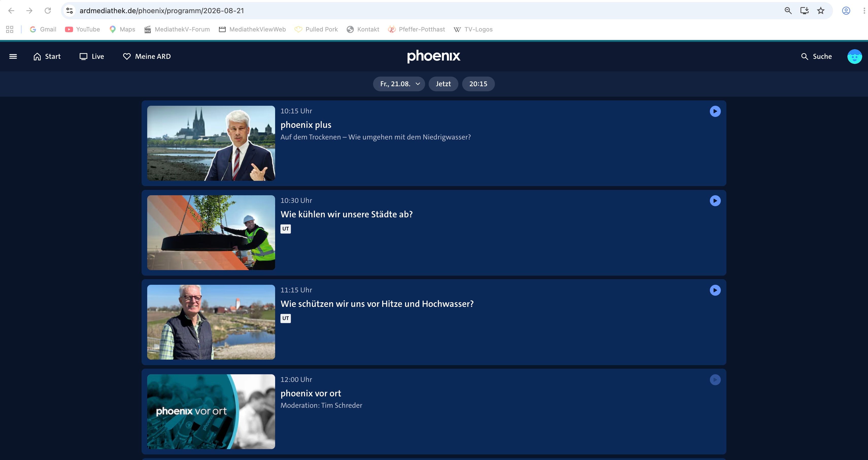Select the title Wie kühlen wir unsere Städte ab?
This screenshot has width=868, height=460.
click(347, 215)
